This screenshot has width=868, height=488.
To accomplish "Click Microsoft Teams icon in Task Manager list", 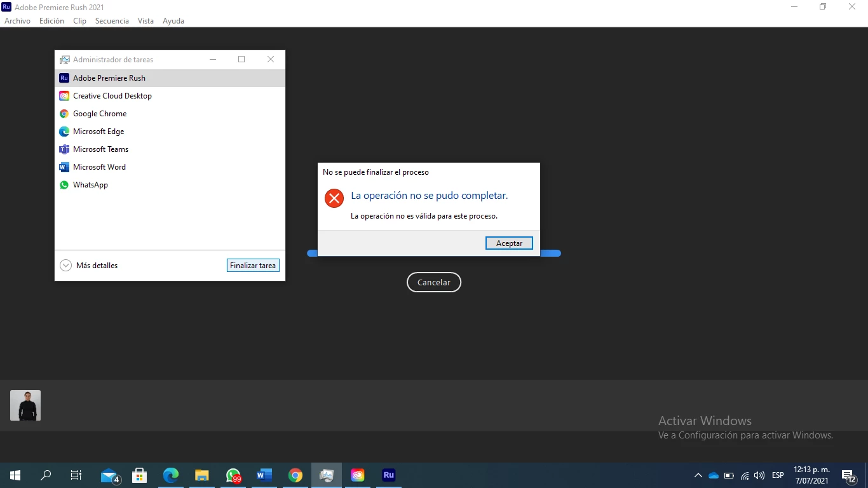I will [64, 149].
